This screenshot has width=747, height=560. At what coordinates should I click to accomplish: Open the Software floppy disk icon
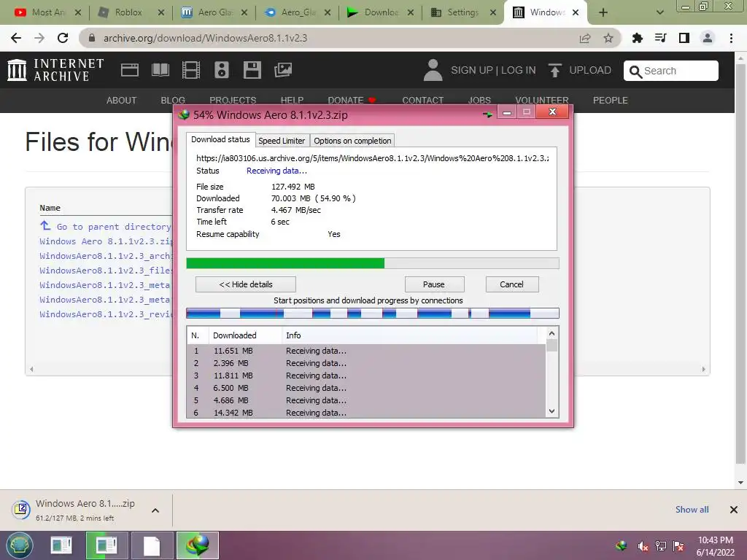[252, 70]
